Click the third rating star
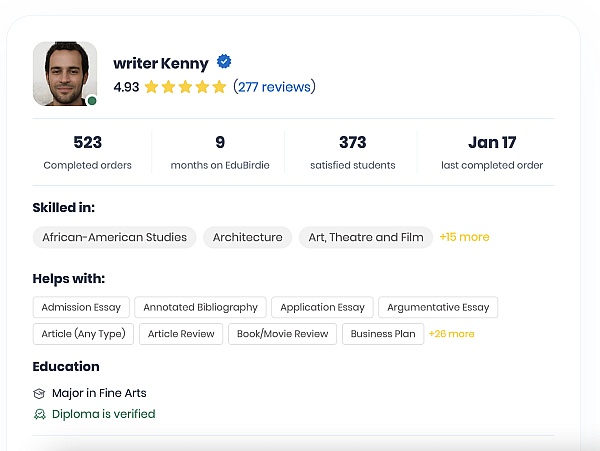 tap(185, 87)
